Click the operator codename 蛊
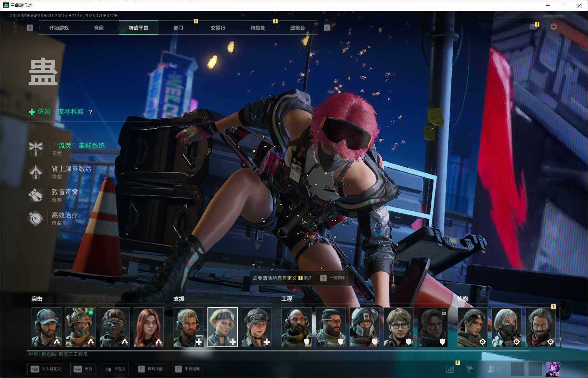This screenshot has height=378, width=588. [x=43, y=72]
